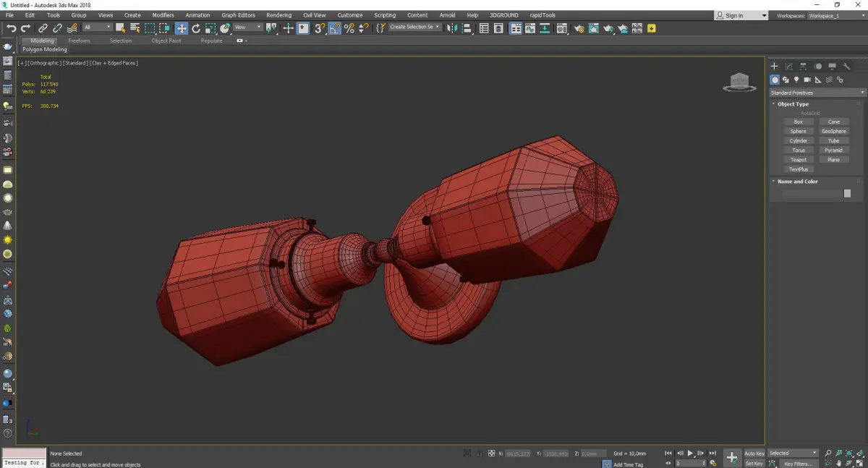
Task: Click the Undo arrow in main toolbar
Action: coord(12,28)
